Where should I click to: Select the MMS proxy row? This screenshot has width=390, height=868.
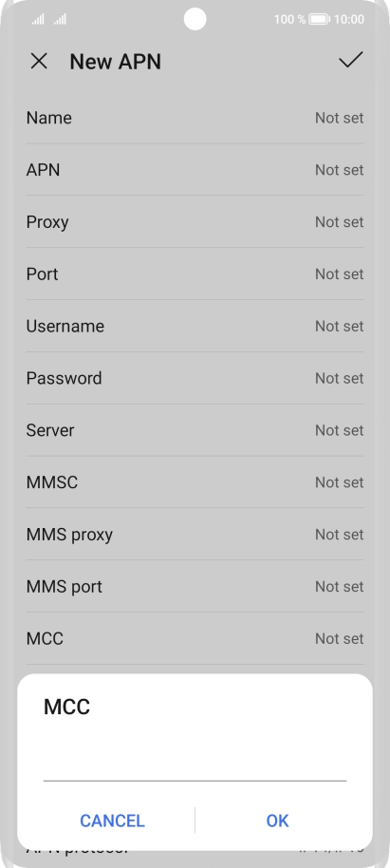click(x=195, y=535)
